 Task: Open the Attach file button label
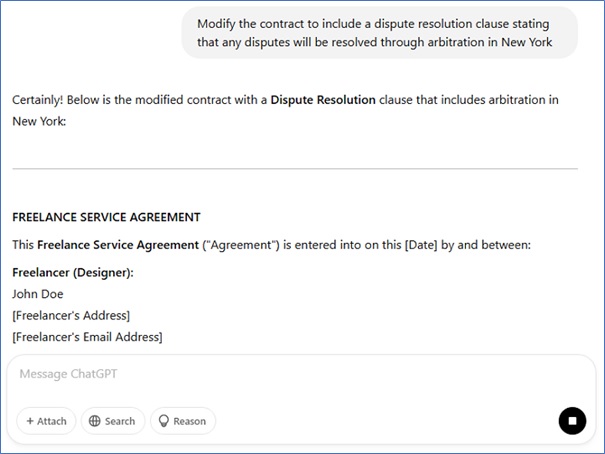tap(51, 421)
